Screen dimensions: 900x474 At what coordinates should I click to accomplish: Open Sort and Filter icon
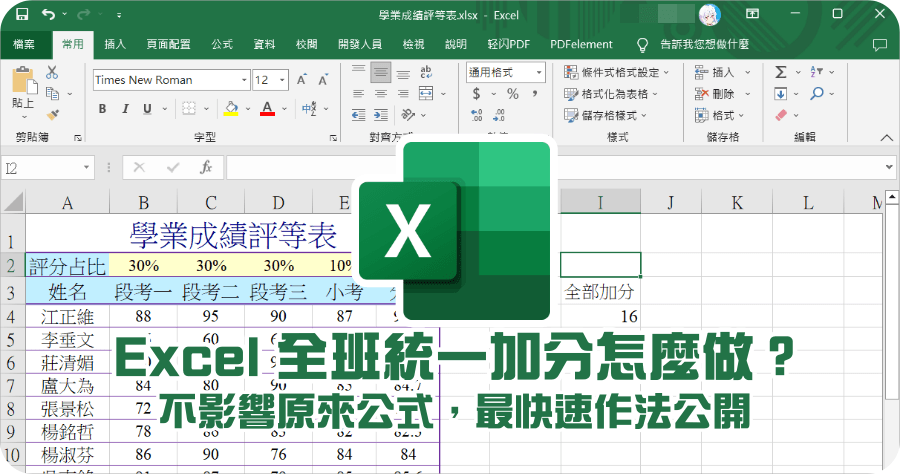coord(816,72)
